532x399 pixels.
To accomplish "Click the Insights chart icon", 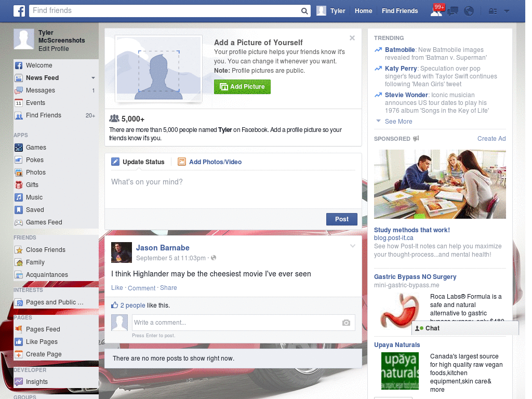I will tap(19, 382).
